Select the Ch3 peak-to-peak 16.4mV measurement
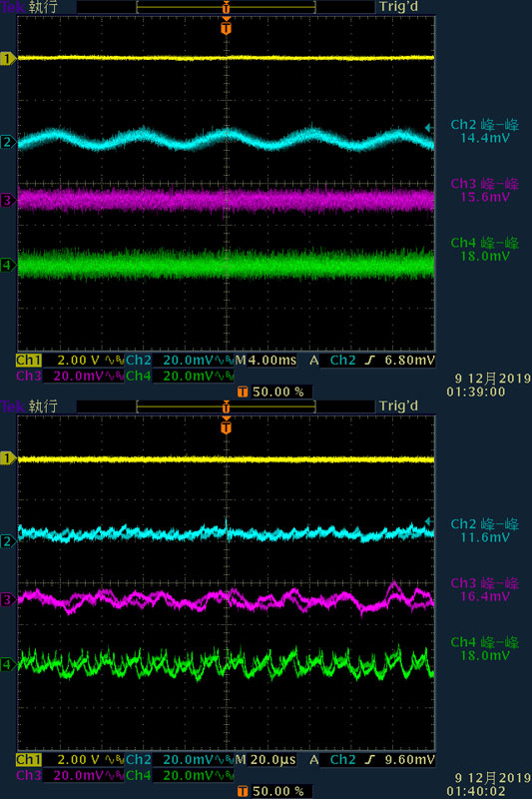The height and width of the screenshot is (799, 532). (x=485, y=589)
